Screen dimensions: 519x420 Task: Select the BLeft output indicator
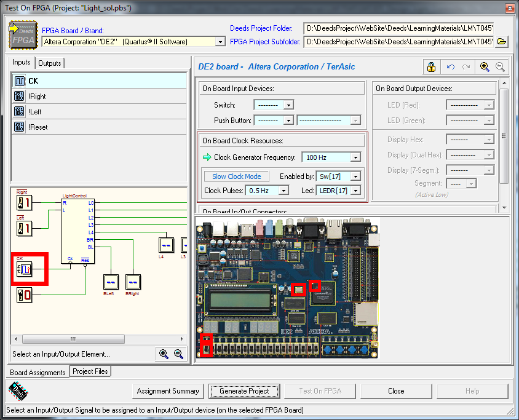pos(111,282)
